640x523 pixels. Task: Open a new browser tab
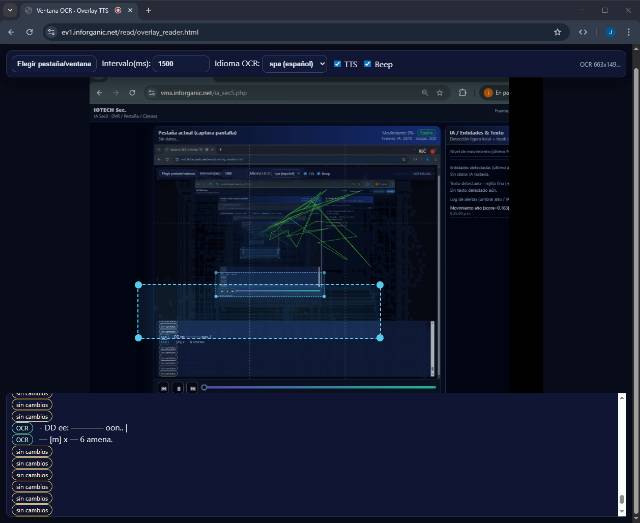coord(148,10)
